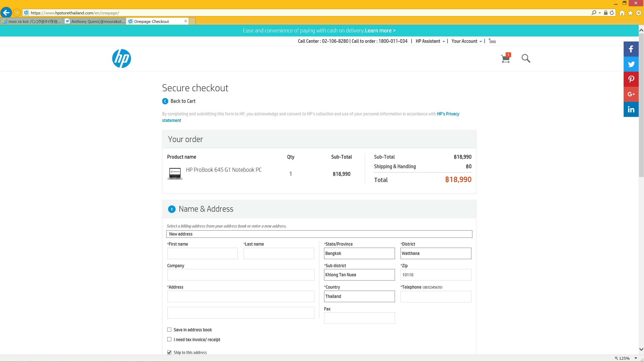Click HP ProBook 645 G1 Notebook PC name
Image resolution: width=644 pixels, height=362 pixels.
pyautogui.click(x=224, y=170)
